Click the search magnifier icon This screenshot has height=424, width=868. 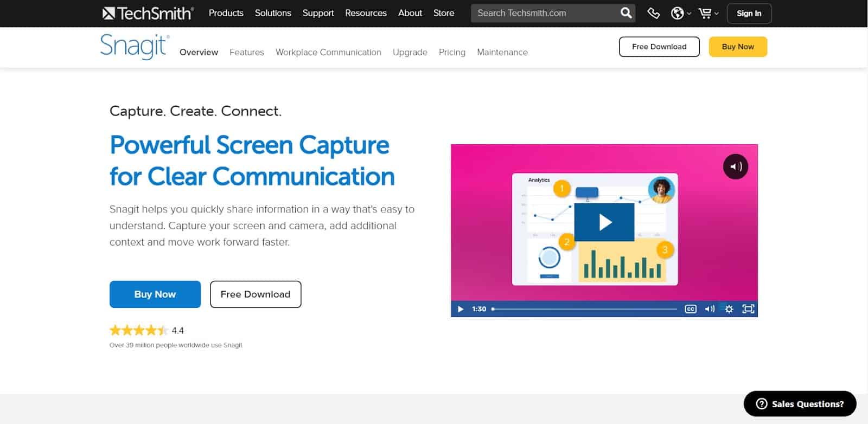click(626, 13)
